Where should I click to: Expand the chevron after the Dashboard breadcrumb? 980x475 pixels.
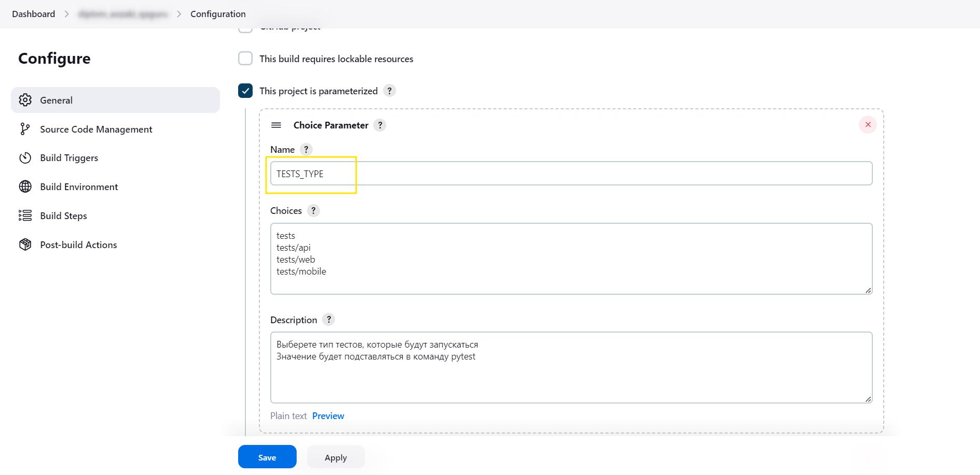[x=67, y=14]
